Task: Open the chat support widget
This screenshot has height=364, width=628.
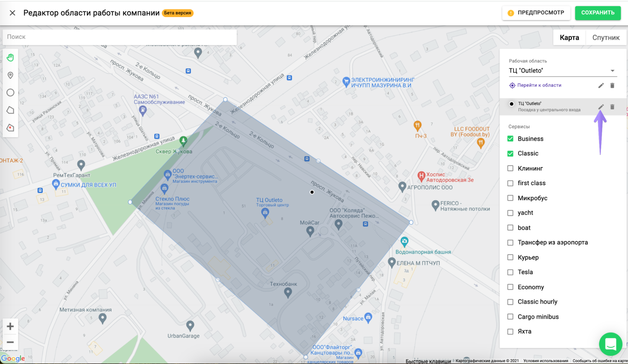Action: [611, 344]
